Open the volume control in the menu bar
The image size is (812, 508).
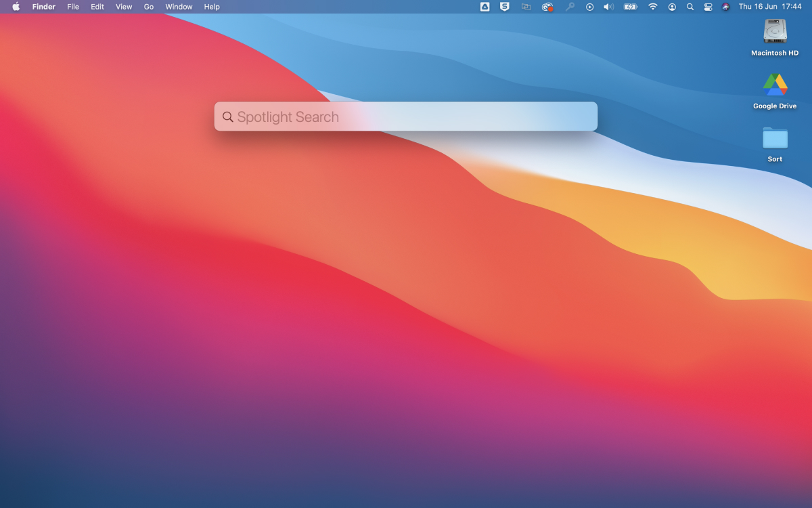(x=608, y=7)
